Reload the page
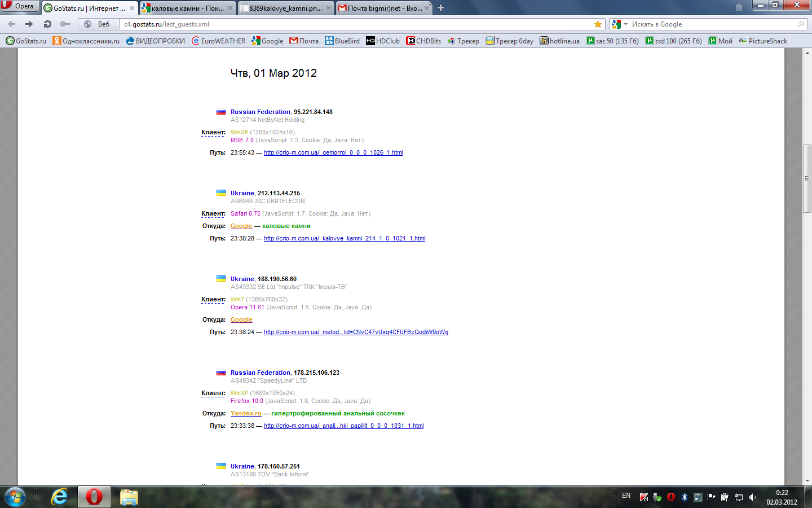The width and height of the screenshot is (812, 508). point(47,24)
